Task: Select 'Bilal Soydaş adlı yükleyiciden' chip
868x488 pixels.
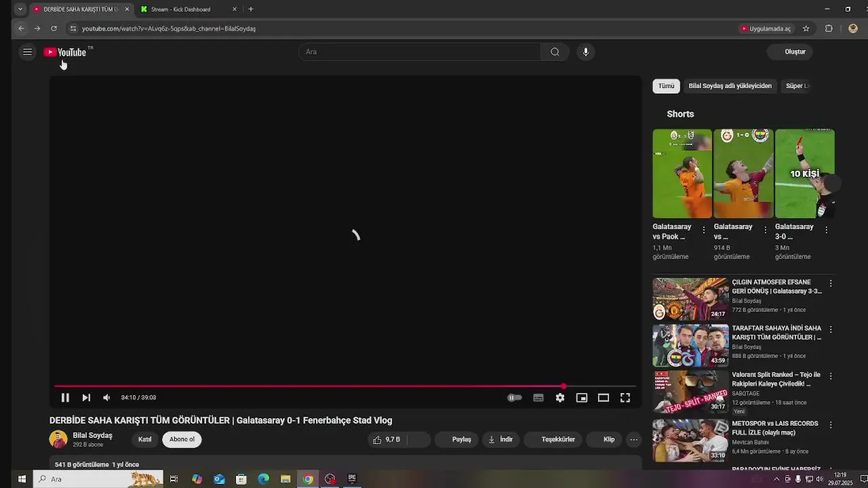Action: pyautogui.click(x=730, y=86)
